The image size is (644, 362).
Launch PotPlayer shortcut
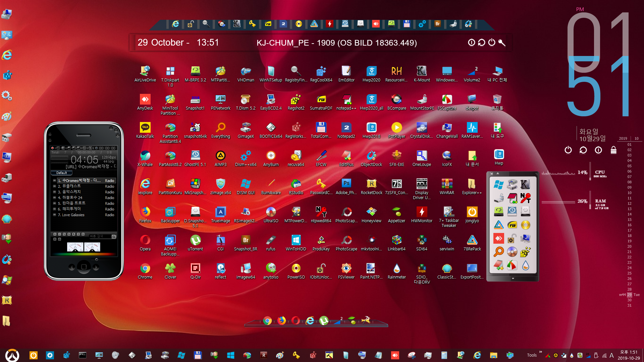[x=396, y=130]
